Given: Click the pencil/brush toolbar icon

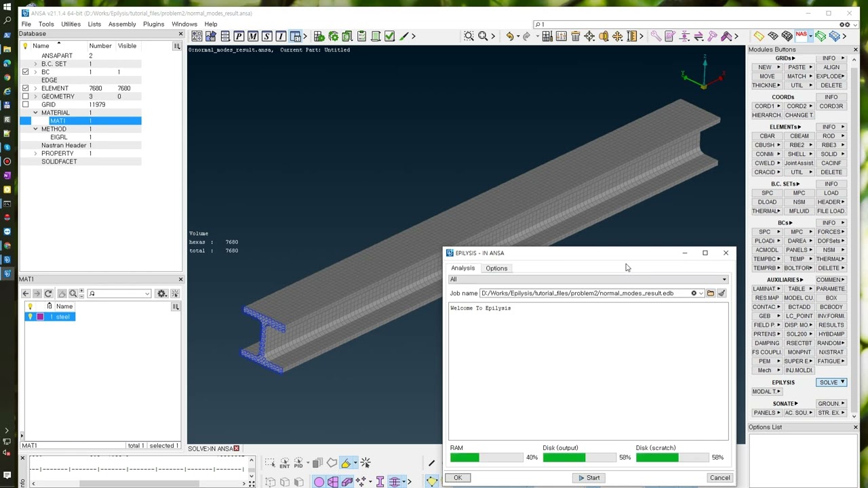Looking at the screenshot, I should coord(405,36).
